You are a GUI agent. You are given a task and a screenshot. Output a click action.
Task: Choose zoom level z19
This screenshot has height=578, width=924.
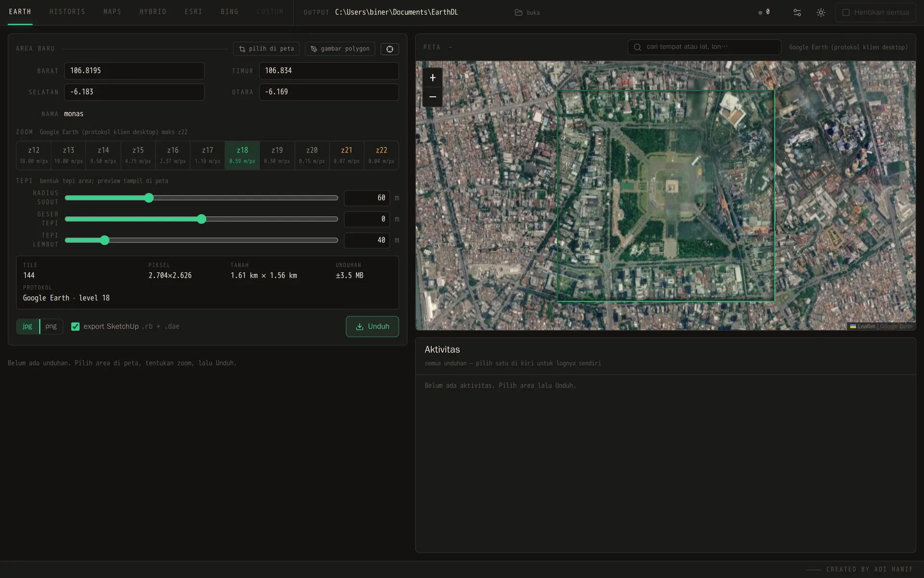point(277,155)
